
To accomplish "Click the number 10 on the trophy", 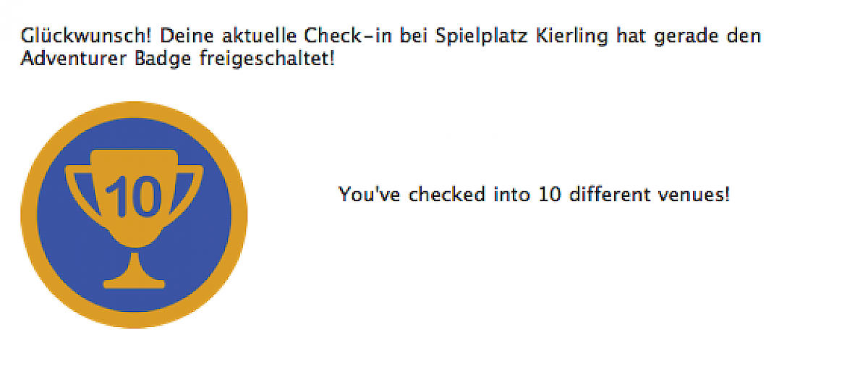I will coord(134,196).
